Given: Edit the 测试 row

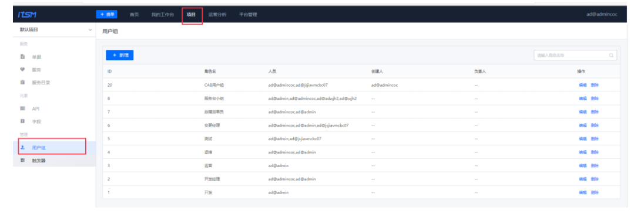Looking at the screenshot, I should tap(582, 138).
